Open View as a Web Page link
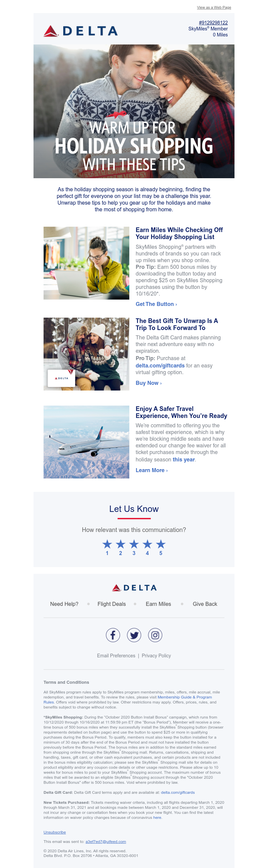268x868 pixels. (x=214, y=7)
